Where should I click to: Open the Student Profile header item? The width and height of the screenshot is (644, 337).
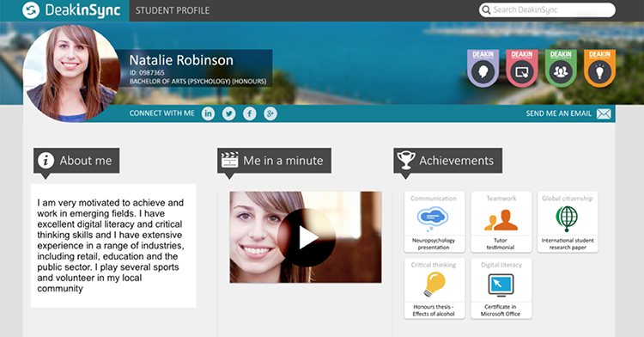(x=173, y=10)
